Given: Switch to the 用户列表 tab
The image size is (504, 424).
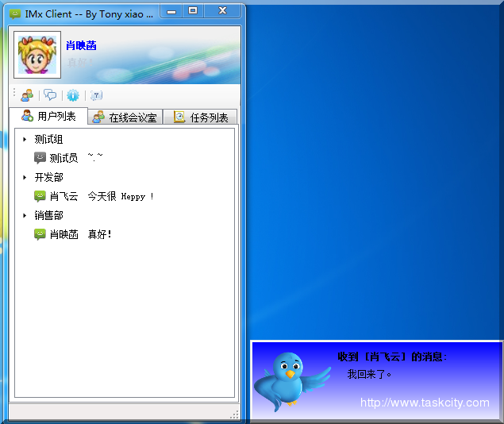Looking at the screenshot, I should [48, 116].
